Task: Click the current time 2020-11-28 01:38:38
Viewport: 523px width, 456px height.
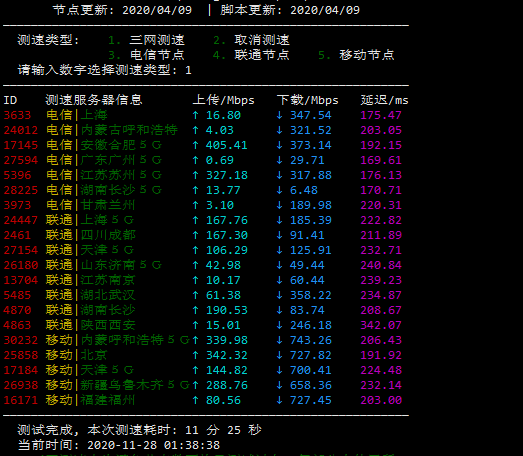Action: click(153, 445)
